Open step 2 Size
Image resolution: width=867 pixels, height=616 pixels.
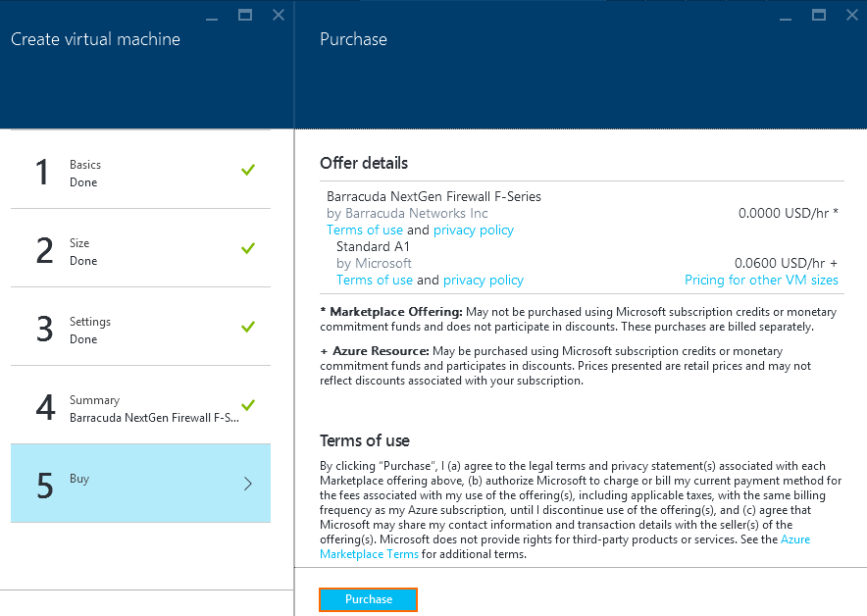tap(140, 248)
